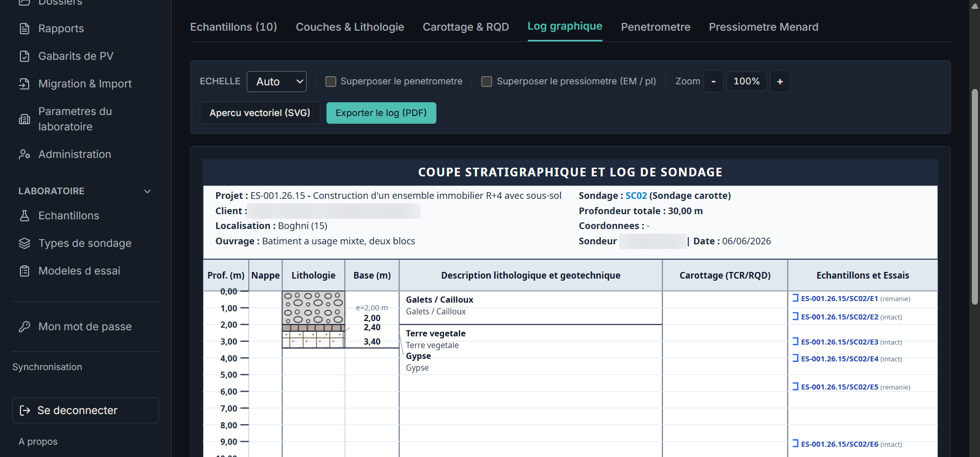Switch to Pressiometre Menard tab
This screenshot has width=980, height=457.
[x=764, y=27]
